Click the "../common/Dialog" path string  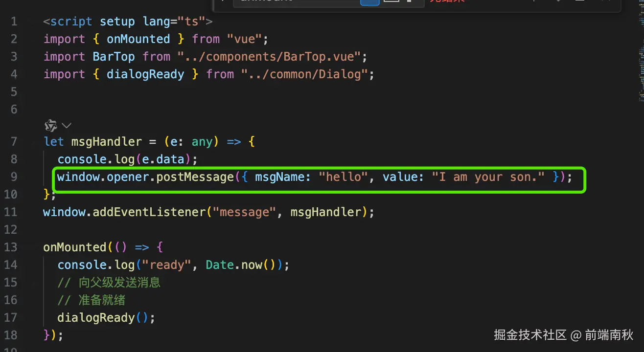click(x=304, y=74)
